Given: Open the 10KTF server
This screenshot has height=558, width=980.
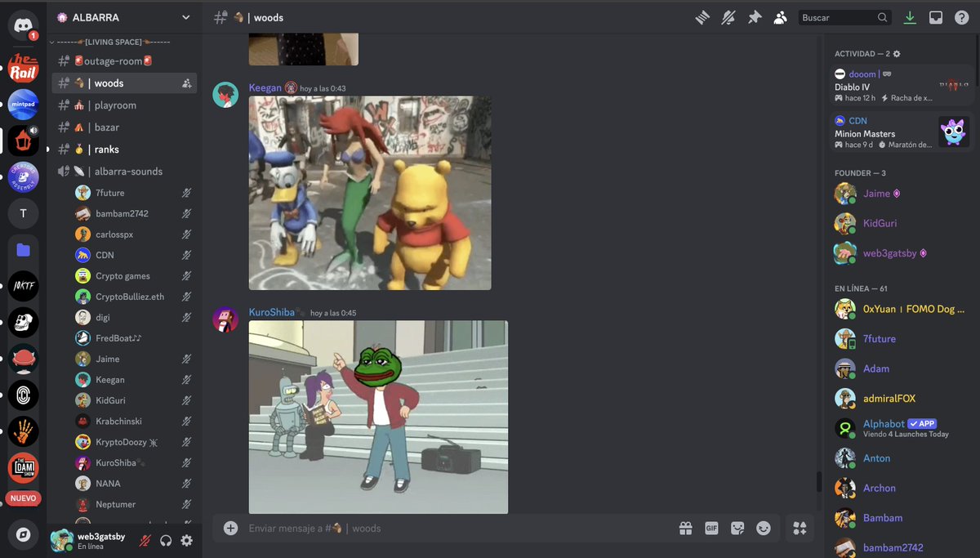Looking at the screenshot, I should 23,286.
